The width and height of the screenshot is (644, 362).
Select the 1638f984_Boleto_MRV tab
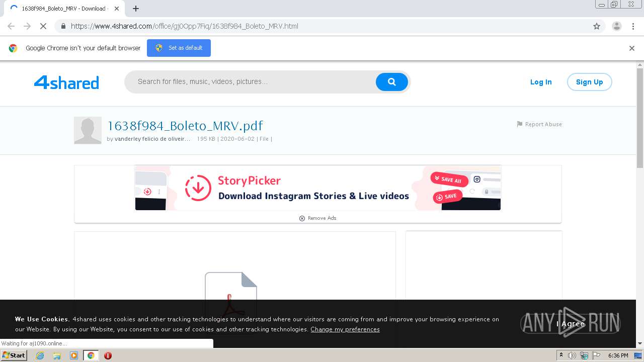pos(64,9)
